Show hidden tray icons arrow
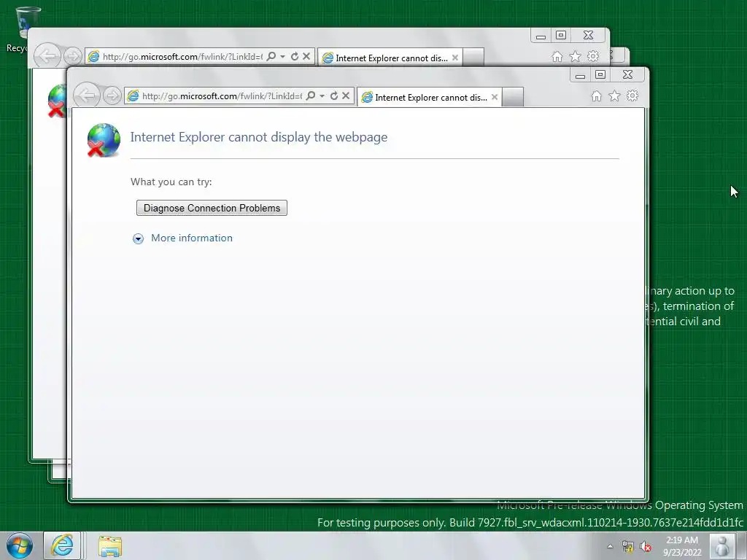 point(610,546)
